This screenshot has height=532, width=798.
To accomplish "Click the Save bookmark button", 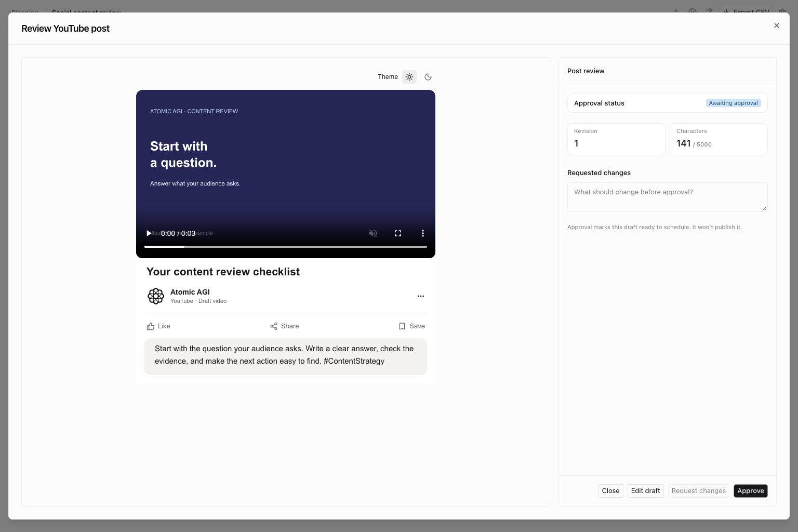I will click(x=411, y=326).
